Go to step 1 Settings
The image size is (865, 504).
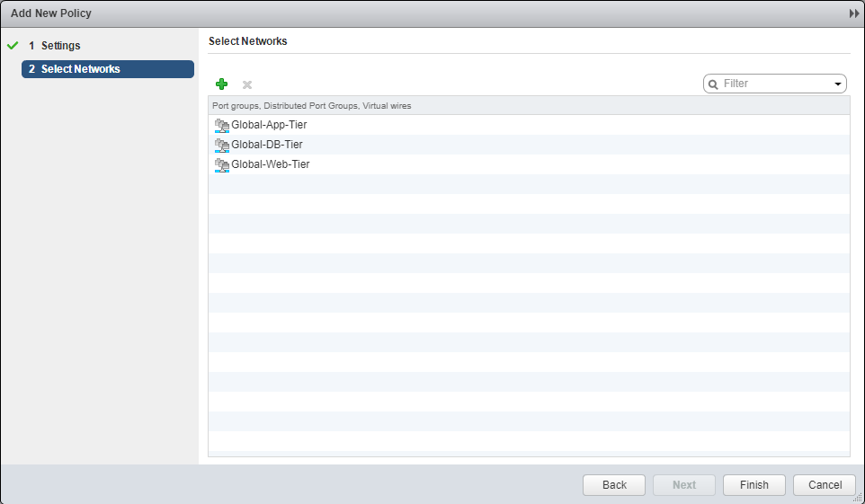tap(60, 46)
